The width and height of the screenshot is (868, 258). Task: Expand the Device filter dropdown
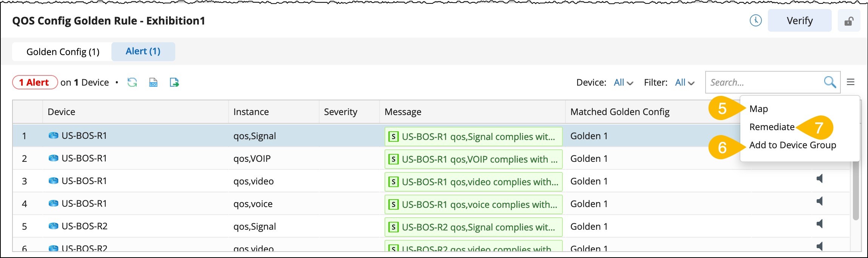[623, 83]
